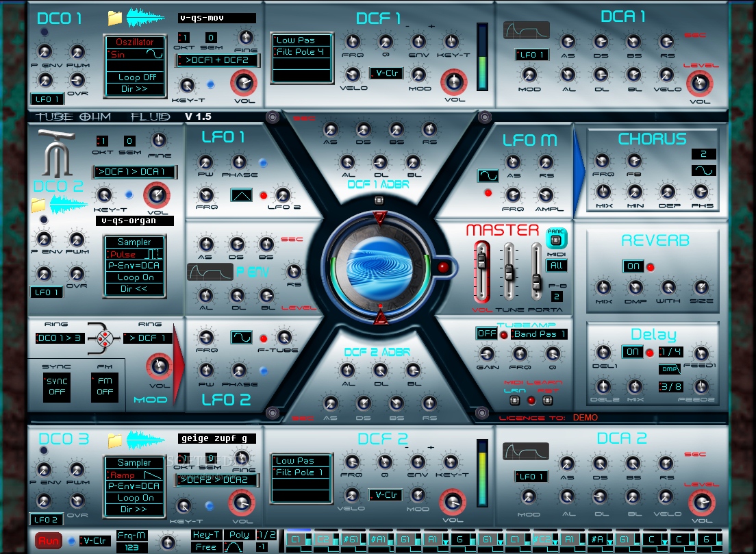Adjust the Master VOL red slider
The height and width of the screenshot is (554, 756).
(481, 273)
